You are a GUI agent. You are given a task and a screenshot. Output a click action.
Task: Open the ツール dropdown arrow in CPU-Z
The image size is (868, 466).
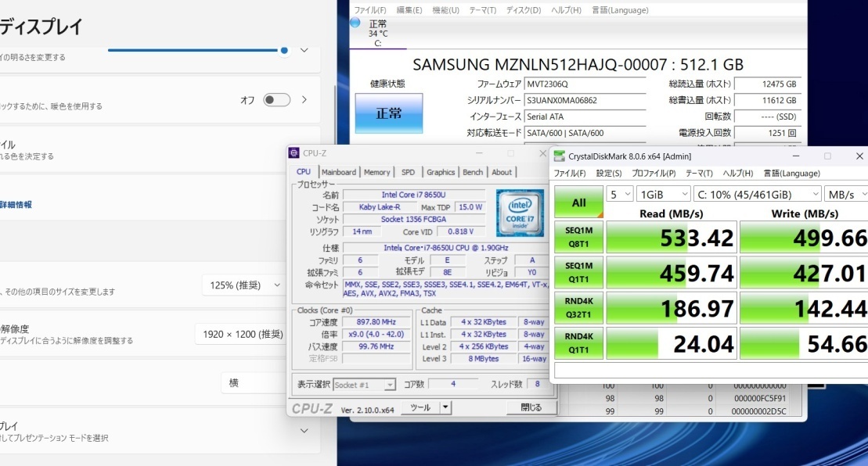445,408
